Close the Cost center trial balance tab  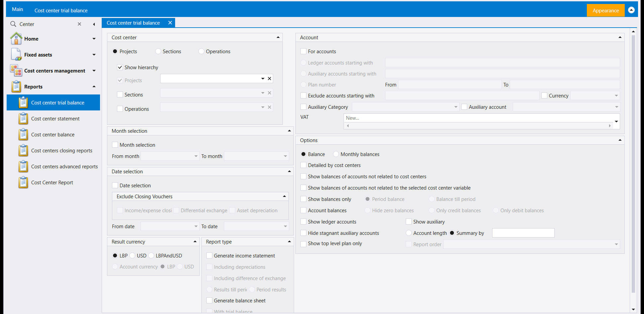[x=170, y=23]
